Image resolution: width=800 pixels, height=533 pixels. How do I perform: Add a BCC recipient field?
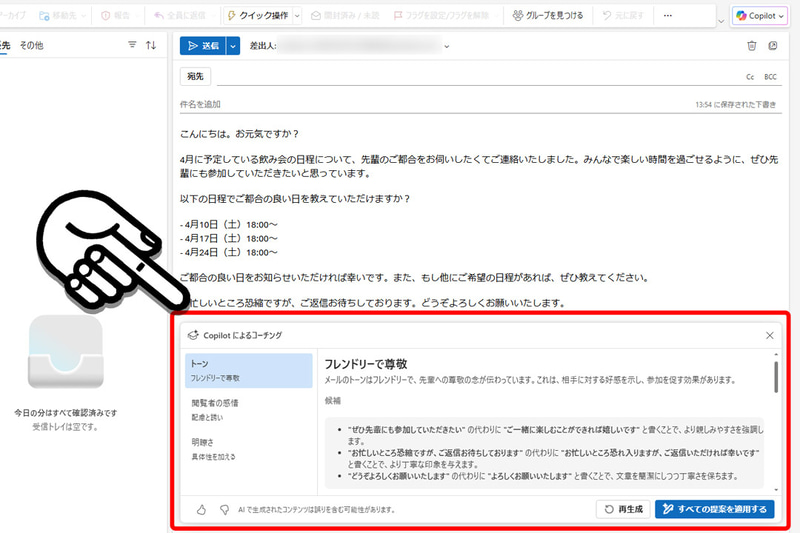pos(770,77)
